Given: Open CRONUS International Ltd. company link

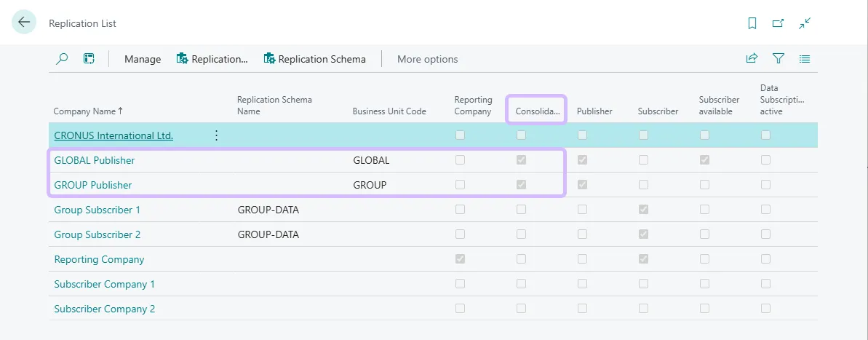Looking at the screenshot, I should (114, 135).
